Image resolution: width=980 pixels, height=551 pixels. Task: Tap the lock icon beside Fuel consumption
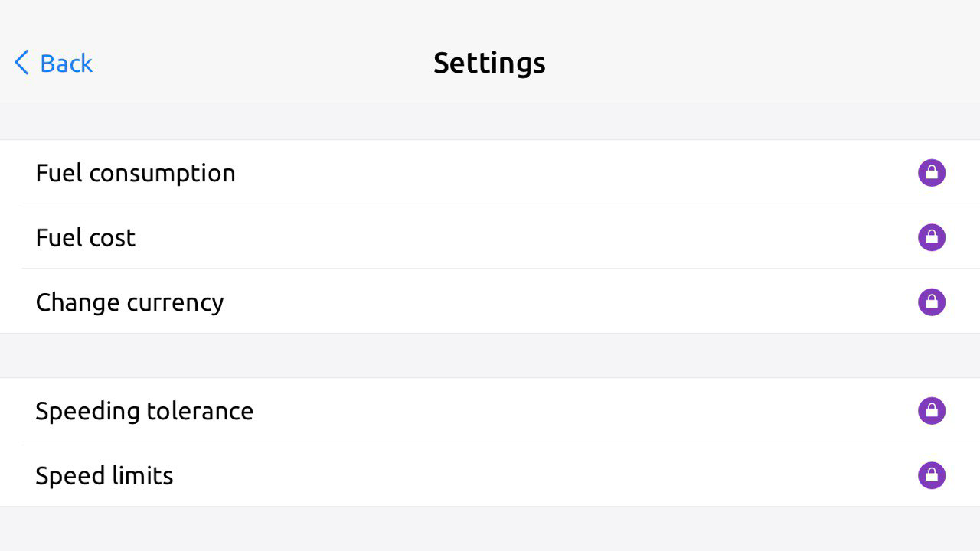pyautogui.click(x=932, y=173)
